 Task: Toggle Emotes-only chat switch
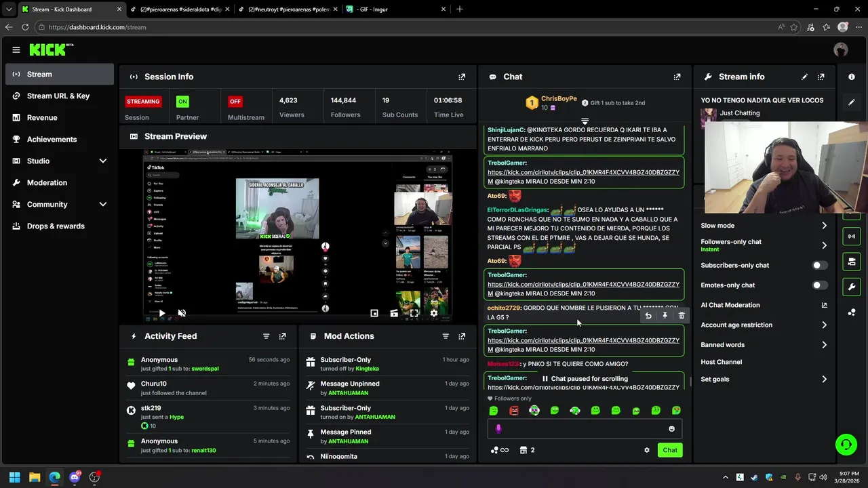click(x=819, y=285)
